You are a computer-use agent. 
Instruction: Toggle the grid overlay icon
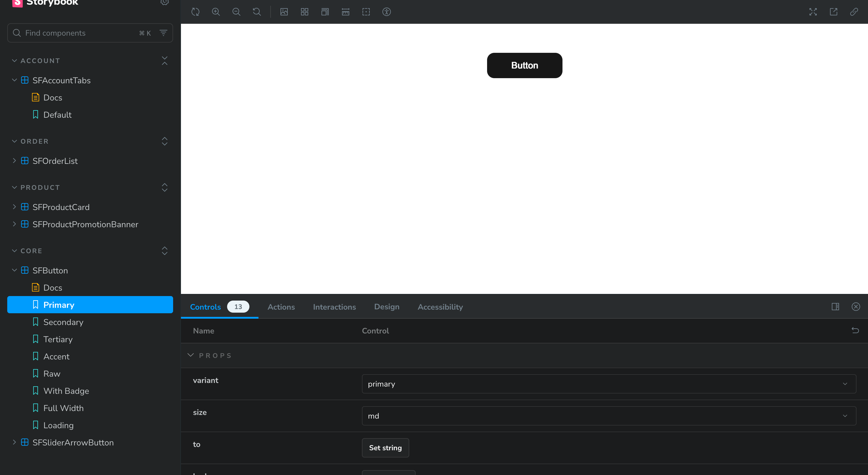coord(305,12)
